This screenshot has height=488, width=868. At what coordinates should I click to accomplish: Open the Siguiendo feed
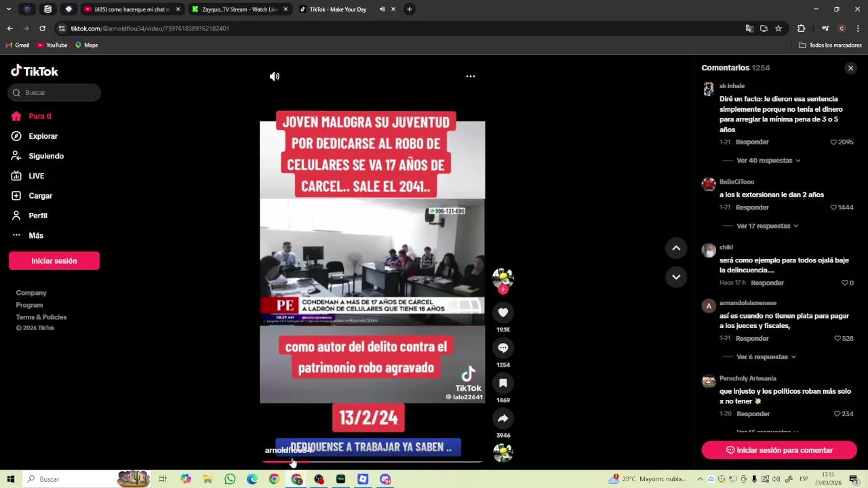[37, 156]
